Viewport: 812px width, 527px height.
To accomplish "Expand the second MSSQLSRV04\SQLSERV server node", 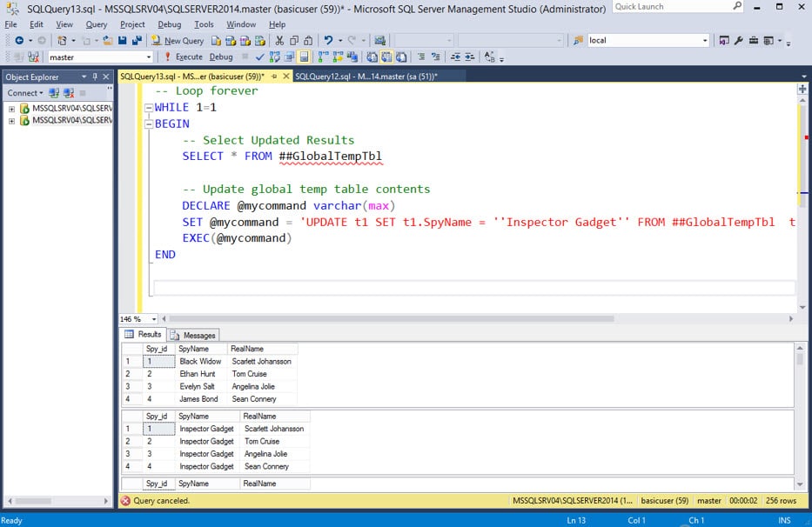I will click(11, 121).
